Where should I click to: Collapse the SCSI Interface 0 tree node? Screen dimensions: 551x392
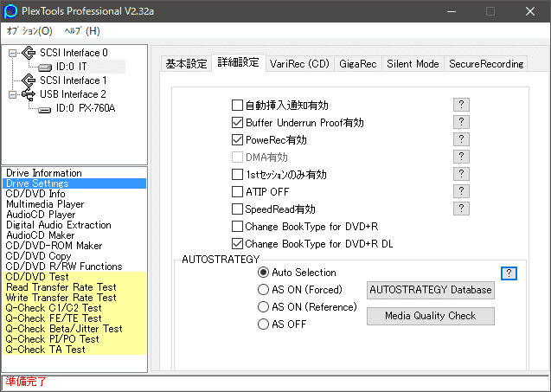point(13,53)
